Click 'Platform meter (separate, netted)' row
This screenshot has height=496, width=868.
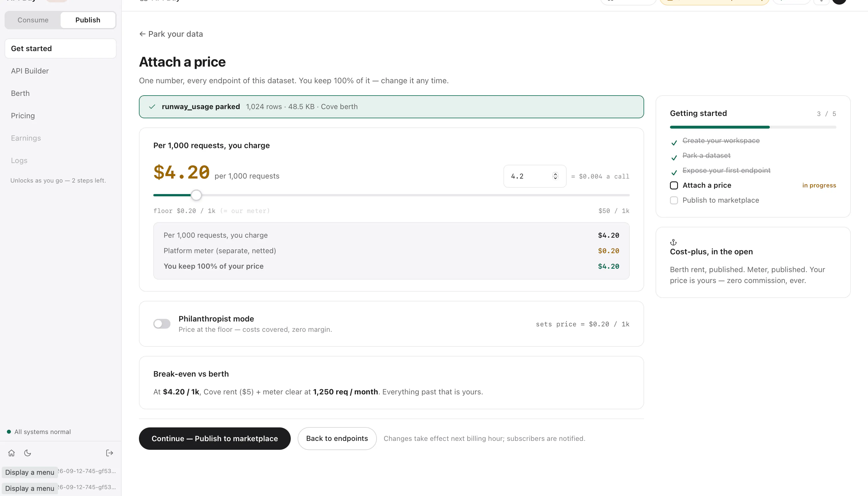(392, 251)
